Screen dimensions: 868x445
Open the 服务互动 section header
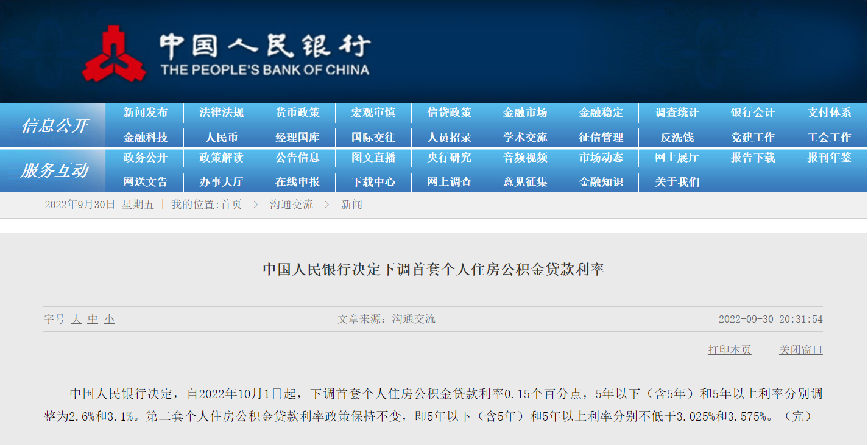pyautogui.click(x=54, y=170)
